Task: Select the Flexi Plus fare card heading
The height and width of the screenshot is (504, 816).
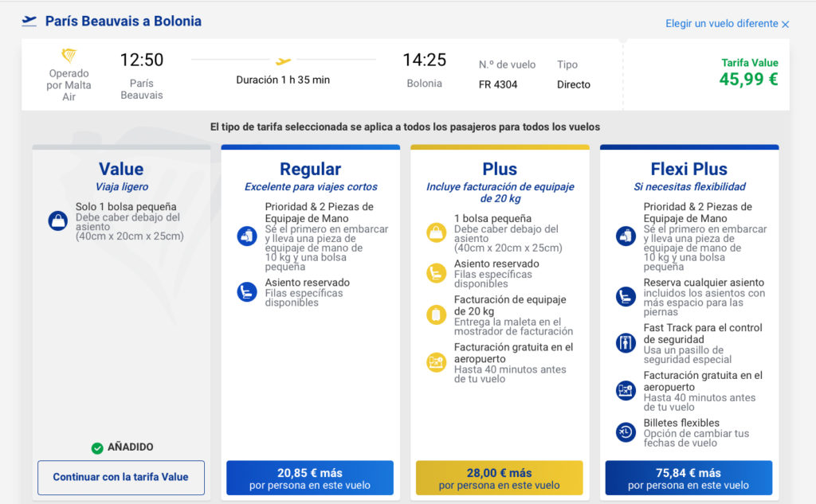Action: (x=688, y=169)
